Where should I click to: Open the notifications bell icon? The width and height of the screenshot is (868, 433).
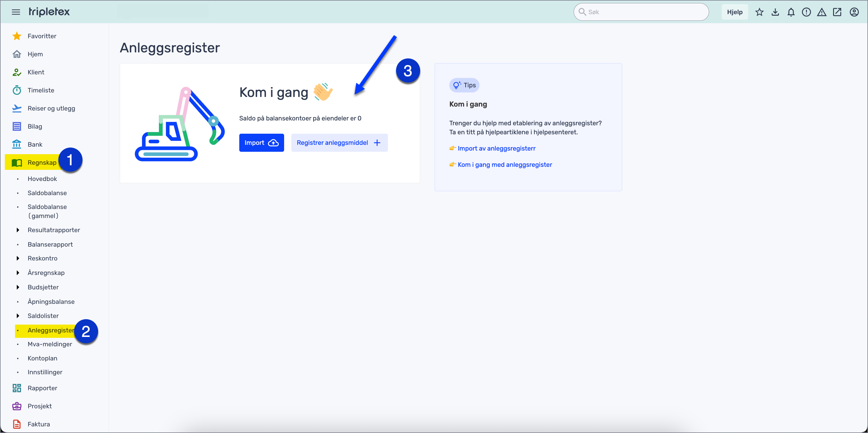pos(791,12)
